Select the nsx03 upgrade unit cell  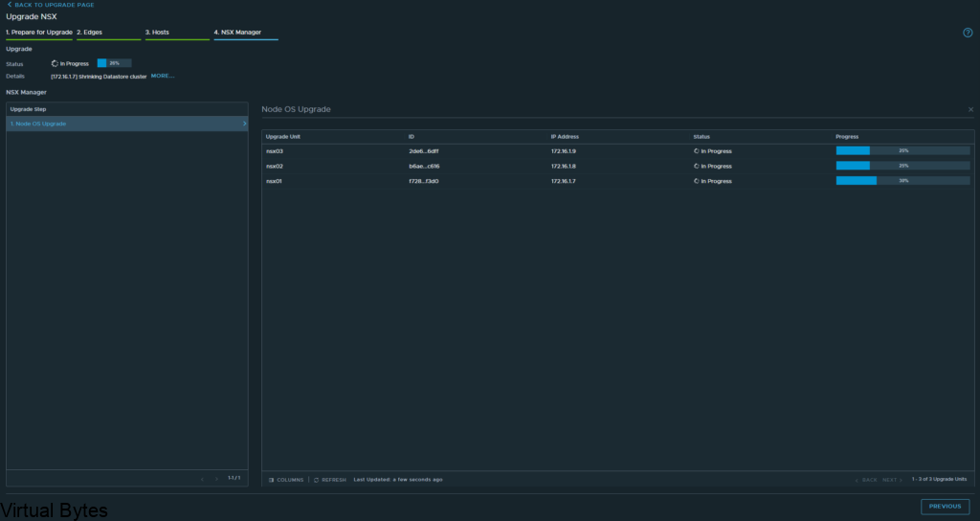coord(275,151)
